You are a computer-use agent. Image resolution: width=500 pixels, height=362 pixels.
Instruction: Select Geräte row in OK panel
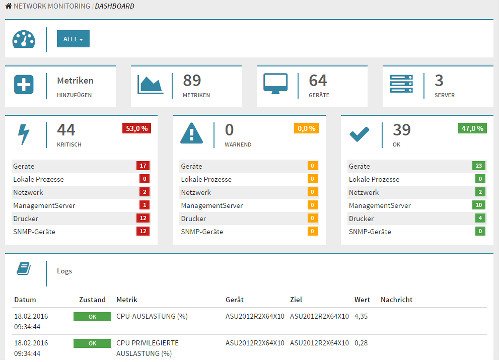(417, 166)
